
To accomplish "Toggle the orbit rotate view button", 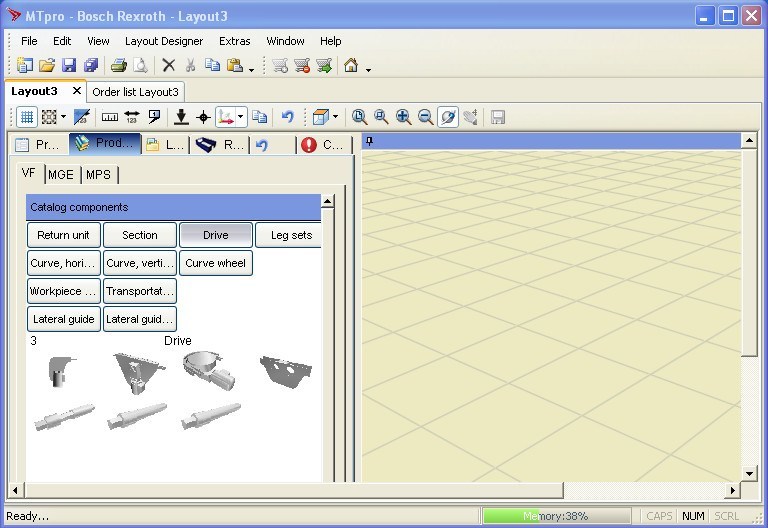I will coord(448,117).
